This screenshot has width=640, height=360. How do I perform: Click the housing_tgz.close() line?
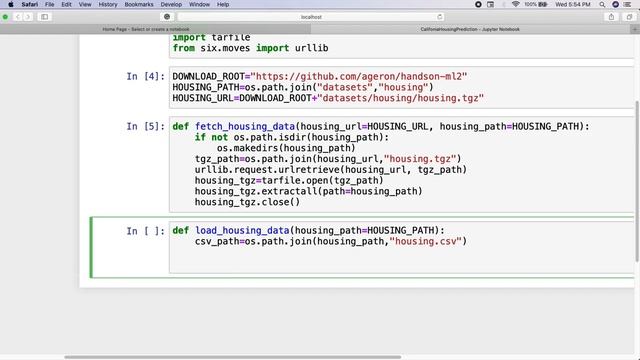click(x=247, y=202)
